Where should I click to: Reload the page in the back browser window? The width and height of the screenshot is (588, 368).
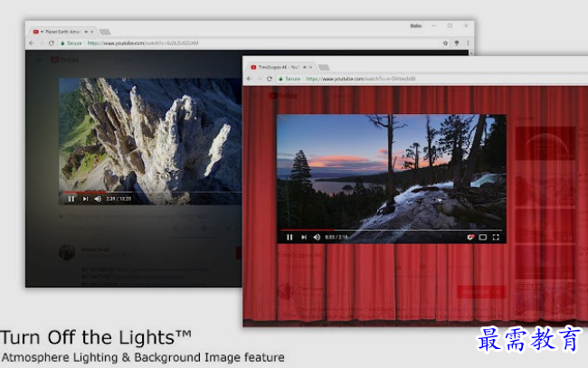(x=52, y=43)
